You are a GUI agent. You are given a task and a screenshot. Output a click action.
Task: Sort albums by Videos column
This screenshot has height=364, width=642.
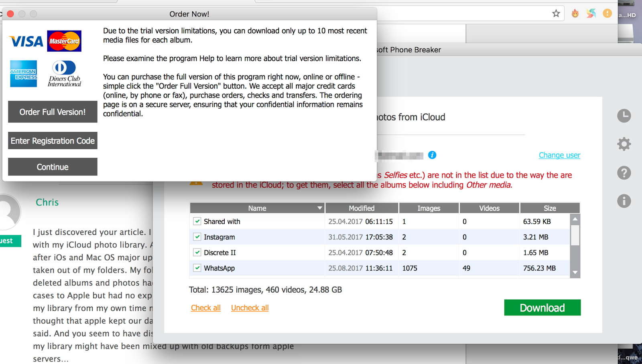[489, 208]
